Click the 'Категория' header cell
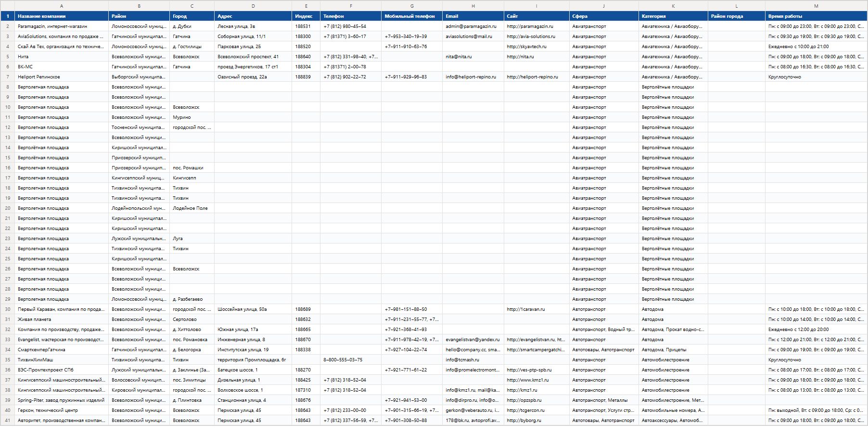 (673, 16)
